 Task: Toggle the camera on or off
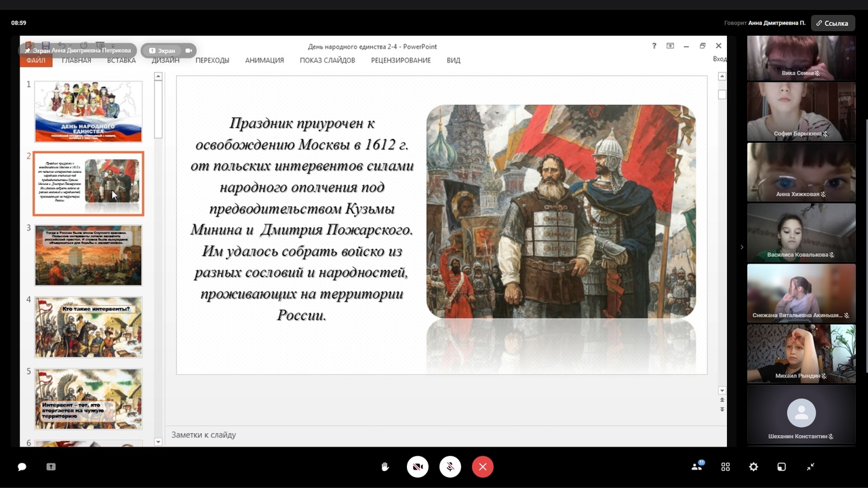tap(418, 467)
